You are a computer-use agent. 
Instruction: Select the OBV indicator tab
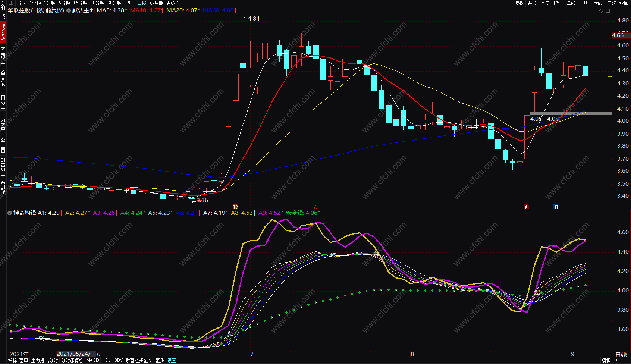118,360
